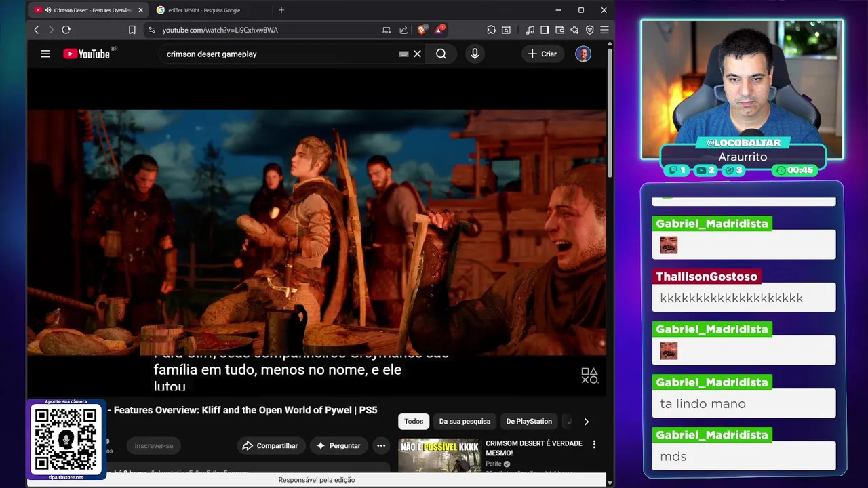Click the youtube.com address URL

click(220, 30)
